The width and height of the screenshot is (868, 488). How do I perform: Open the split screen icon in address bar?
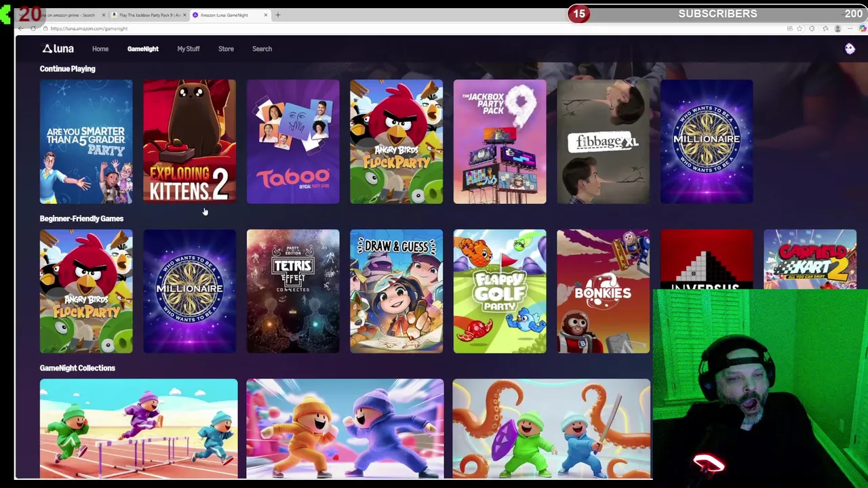click(789, 28)
